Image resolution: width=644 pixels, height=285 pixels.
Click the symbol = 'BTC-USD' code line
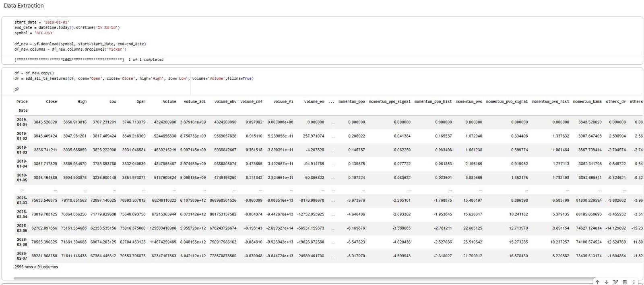pyautogui.click(x=34, y=33)
